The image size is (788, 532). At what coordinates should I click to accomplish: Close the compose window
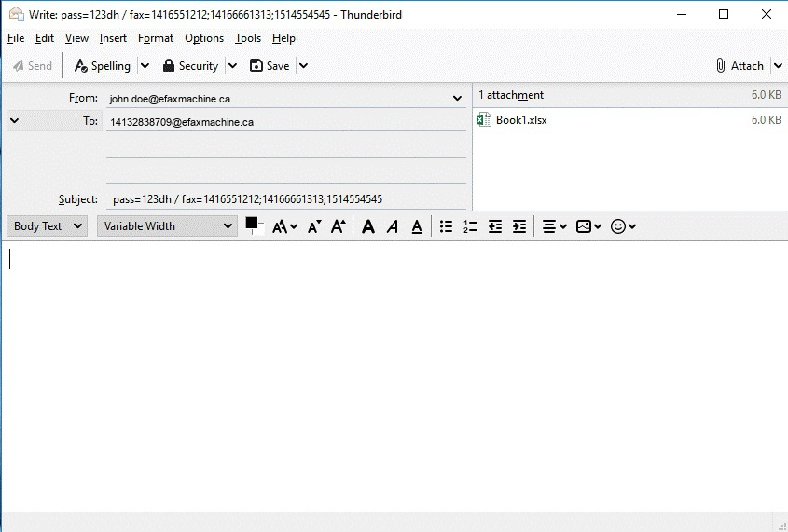coord(767,14)
